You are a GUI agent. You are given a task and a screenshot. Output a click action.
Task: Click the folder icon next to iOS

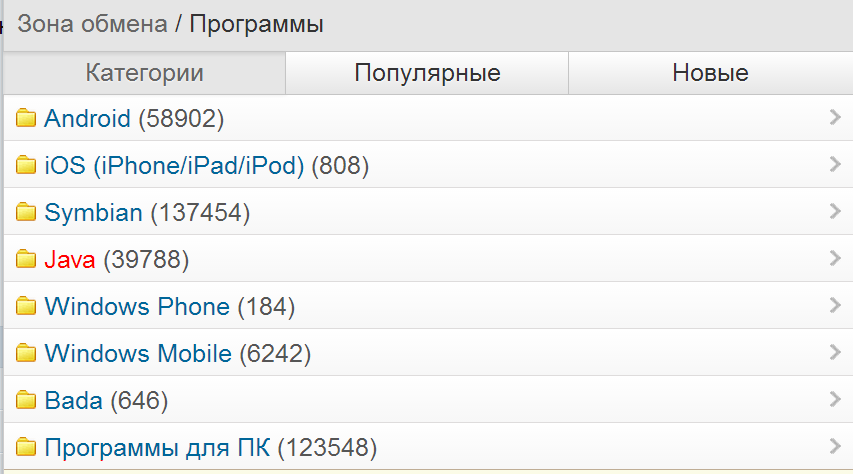26,166
